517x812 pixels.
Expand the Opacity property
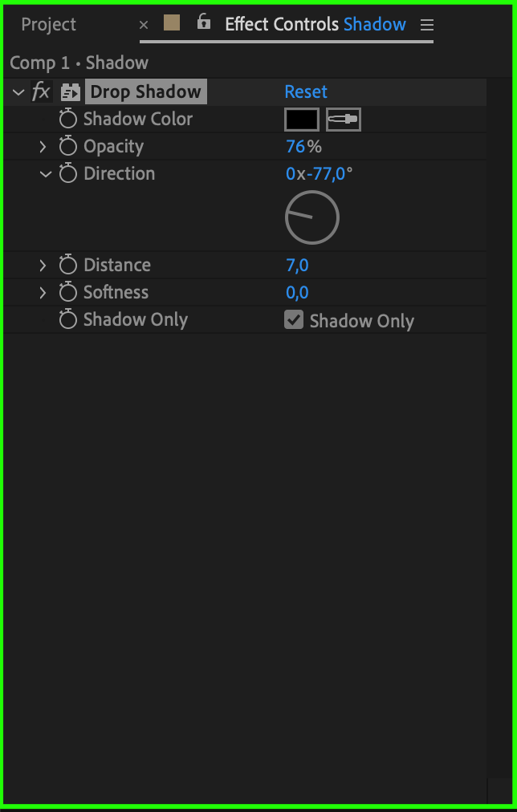(43, 147)
